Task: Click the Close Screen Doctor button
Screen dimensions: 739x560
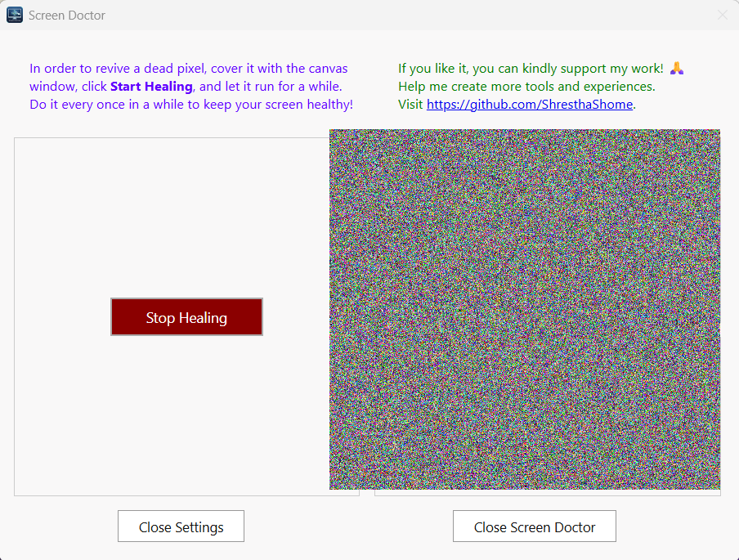Action: coord(534,526)
